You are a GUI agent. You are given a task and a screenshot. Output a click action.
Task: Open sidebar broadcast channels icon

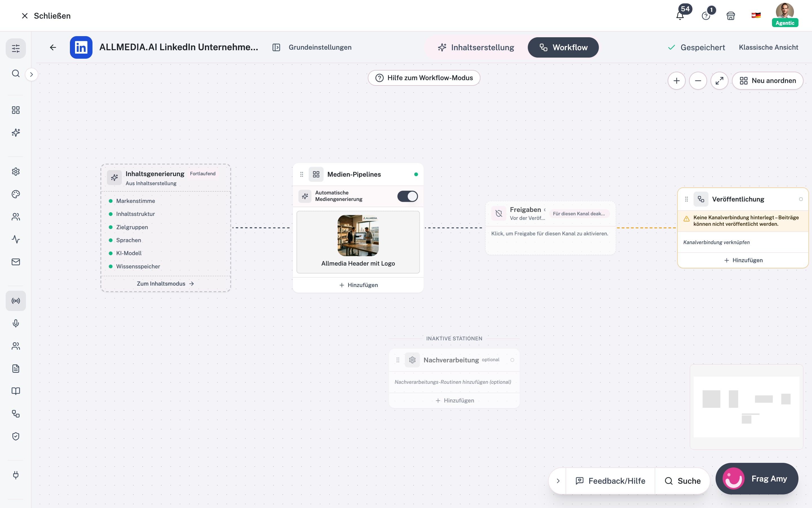[x=16, y=301]
